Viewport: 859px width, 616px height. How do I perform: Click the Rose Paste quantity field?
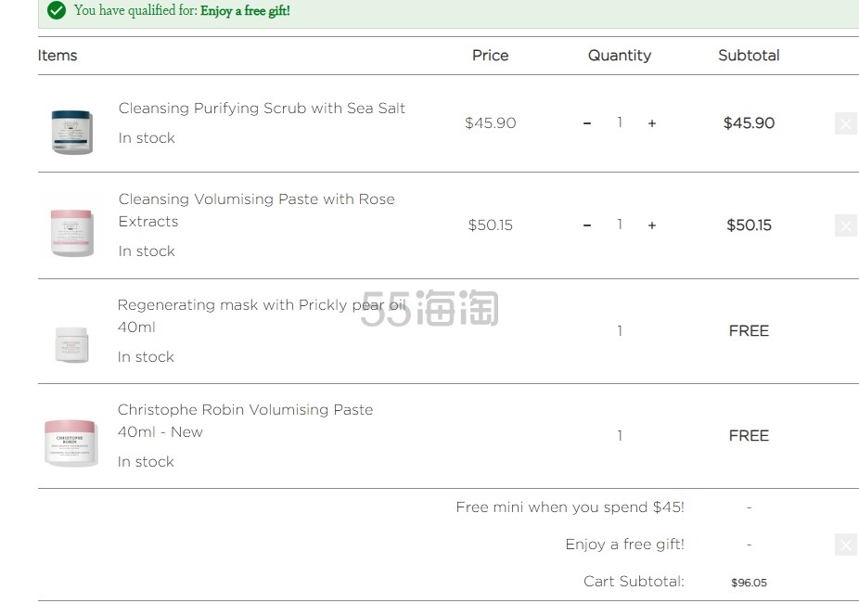coord(620,225)
